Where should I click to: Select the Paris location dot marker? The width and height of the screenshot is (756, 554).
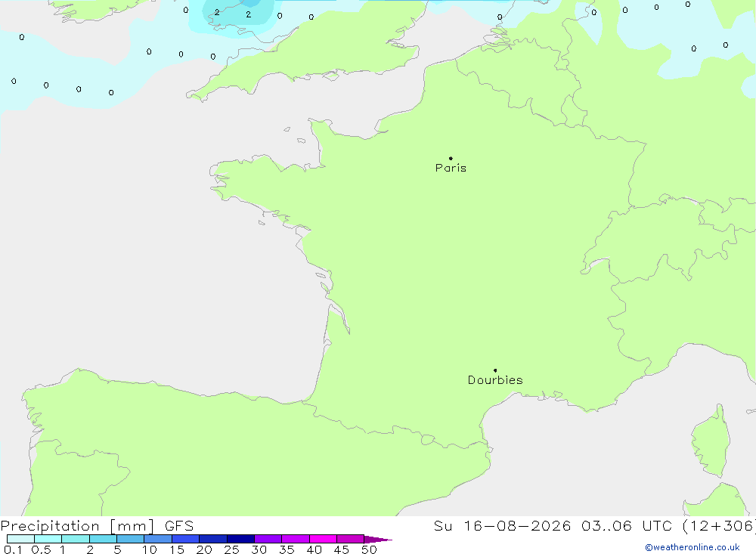point(451,158)
